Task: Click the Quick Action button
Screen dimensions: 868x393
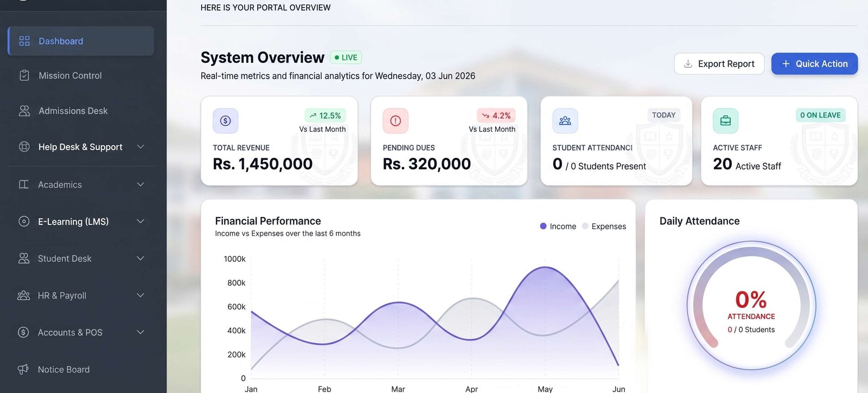Action: click(x=814, y=64)
